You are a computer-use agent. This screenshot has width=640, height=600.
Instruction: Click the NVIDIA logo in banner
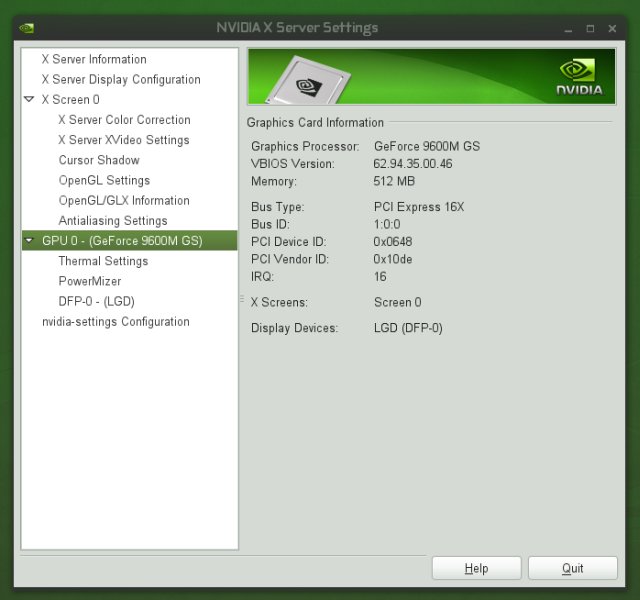click(580, 77)
